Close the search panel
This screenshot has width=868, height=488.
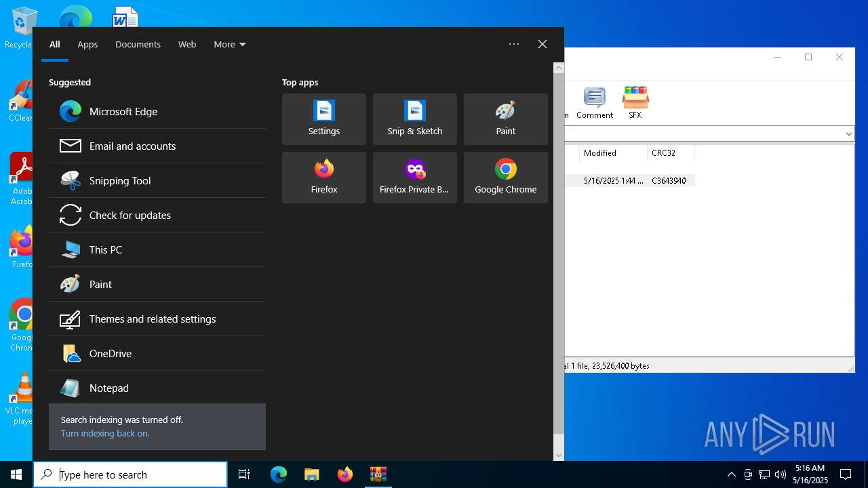542,44
